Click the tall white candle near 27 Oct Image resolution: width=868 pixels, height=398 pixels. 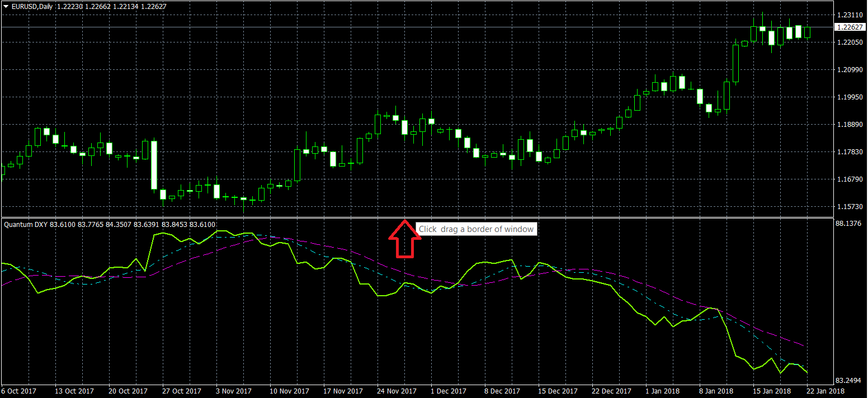click(x=154, y=165)
